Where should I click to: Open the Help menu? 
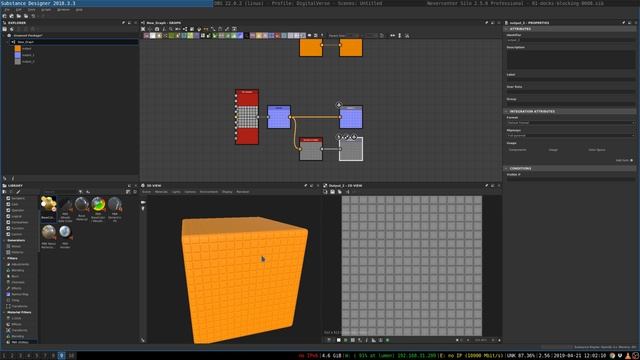[79, 9]
